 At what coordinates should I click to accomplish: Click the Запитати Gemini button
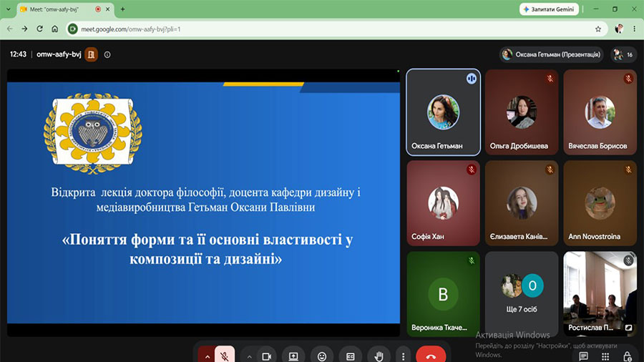pyautogui.click(x=549, y=9)
